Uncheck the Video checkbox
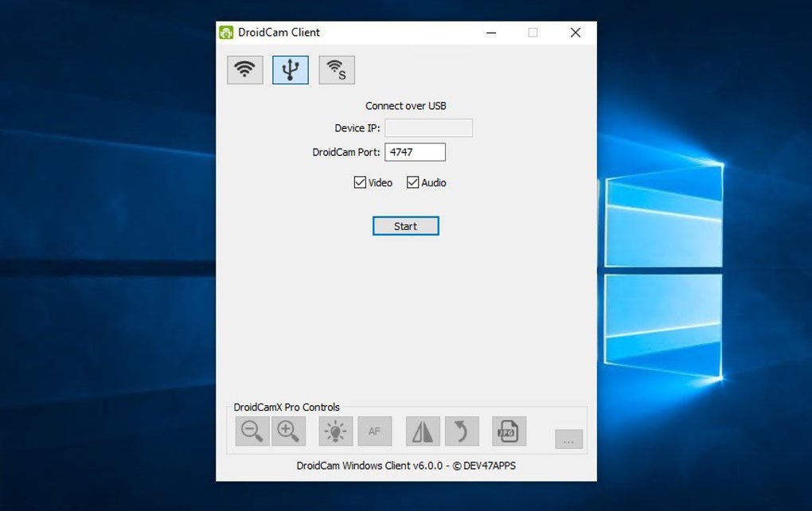This screenshot has height=511, width=812. coord(360,182)
